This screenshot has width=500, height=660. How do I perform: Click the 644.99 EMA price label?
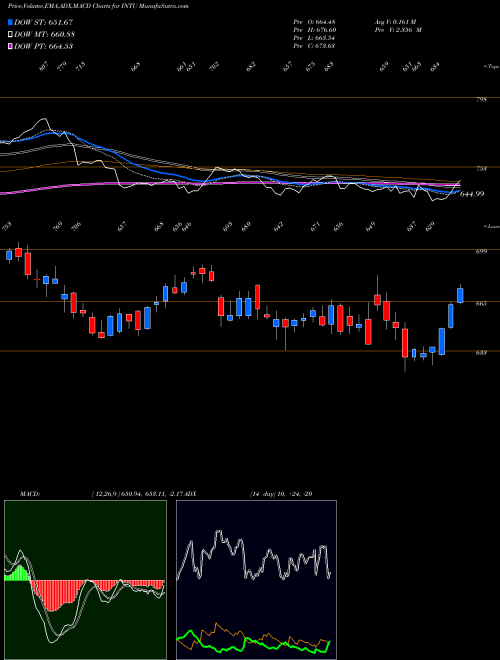(471, 194)
